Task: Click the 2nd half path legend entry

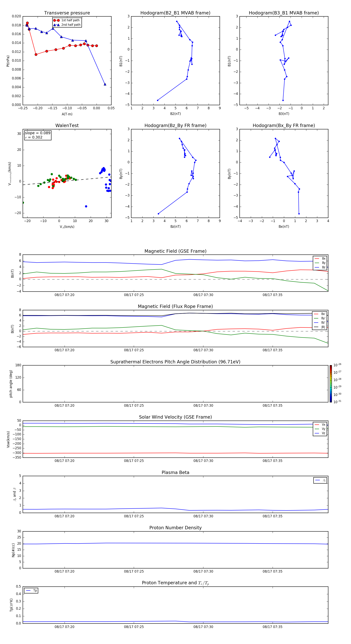Action: click(67, 25)
